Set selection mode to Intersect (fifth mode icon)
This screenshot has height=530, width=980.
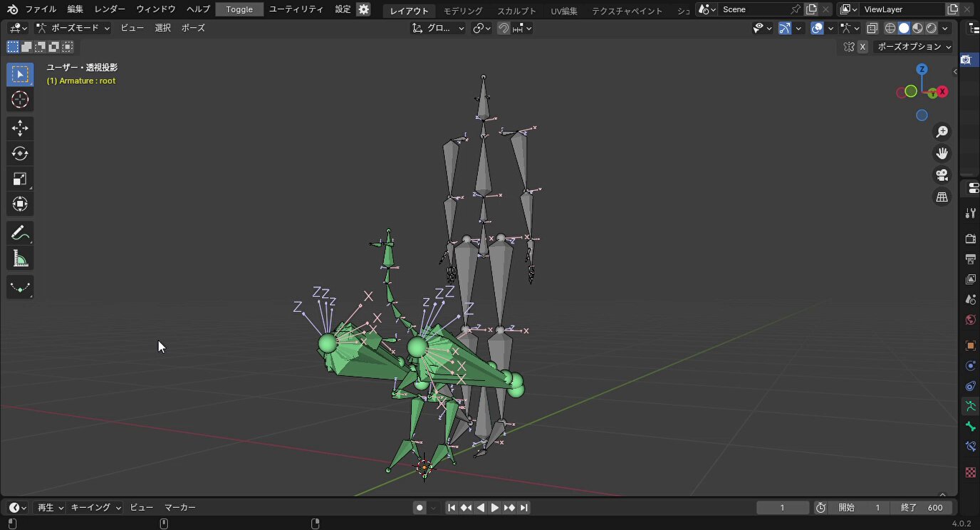[x=67, y=47]
